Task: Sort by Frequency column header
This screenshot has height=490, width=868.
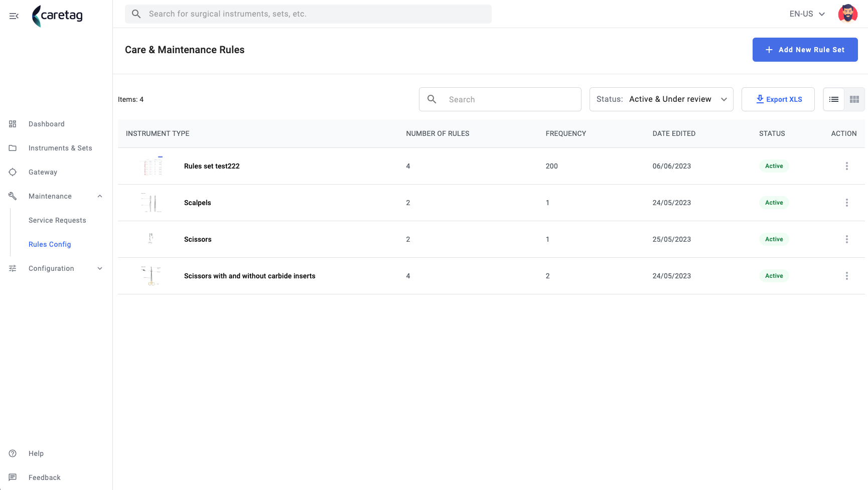Action: pos(566,133)
